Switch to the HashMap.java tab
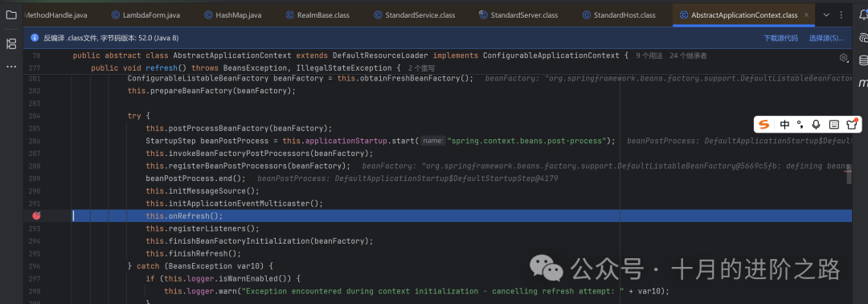This screenshot has width=868, height=304. pyautogui.click(x=233, y=15)
